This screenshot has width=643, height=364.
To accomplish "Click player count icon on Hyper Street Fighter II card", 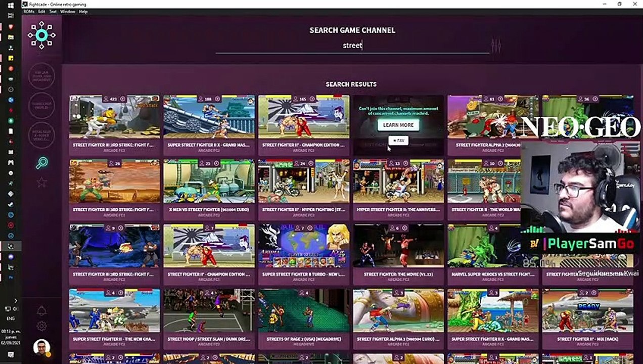I will click(x=390, y=163).
